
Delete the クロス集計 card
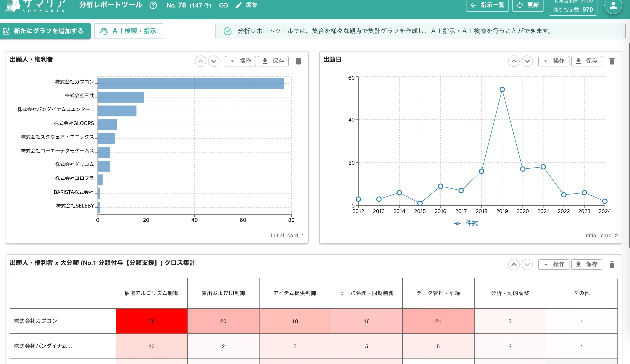[x=612, y=265]
